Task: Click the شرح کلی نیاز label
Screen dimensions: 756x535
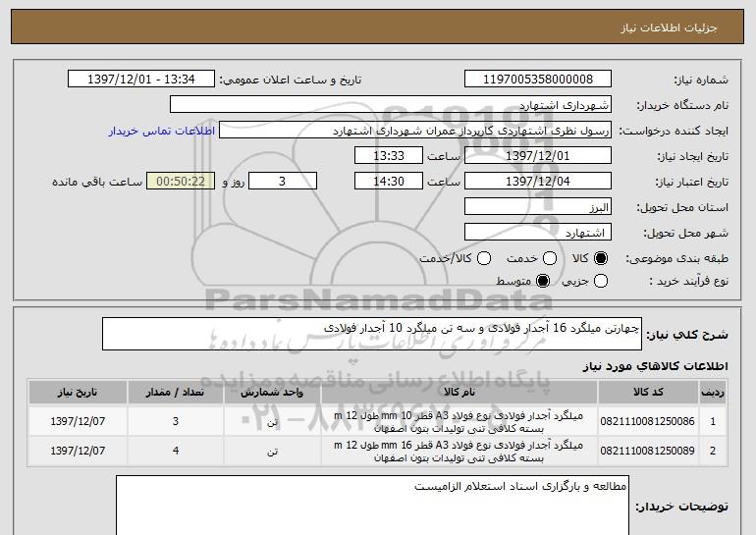Action: 687,335
